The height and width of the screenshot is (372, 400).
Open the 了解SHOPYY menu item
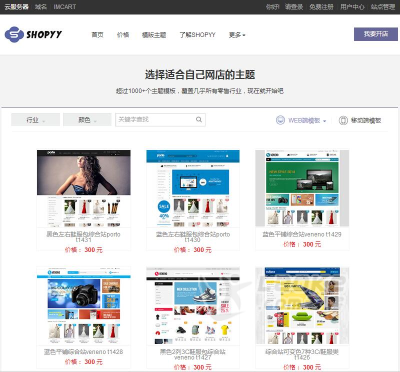tap(197, 35)
